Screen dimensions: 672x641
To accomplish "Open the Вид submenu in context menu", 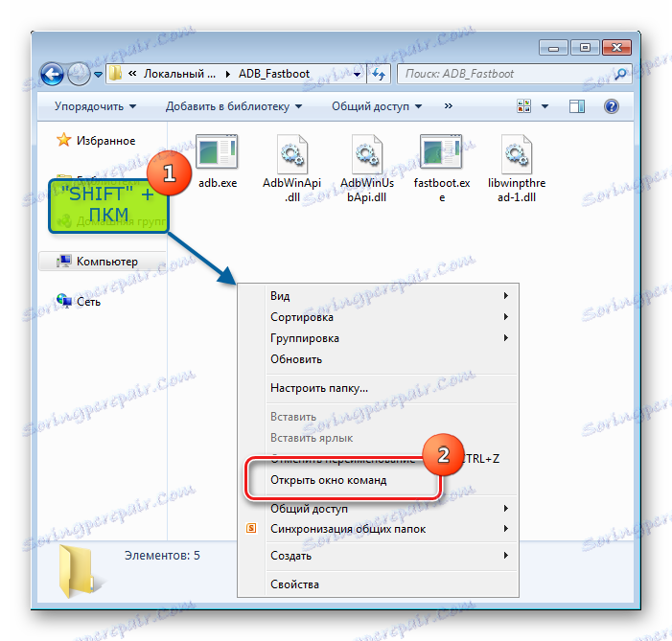I will 379,296.
